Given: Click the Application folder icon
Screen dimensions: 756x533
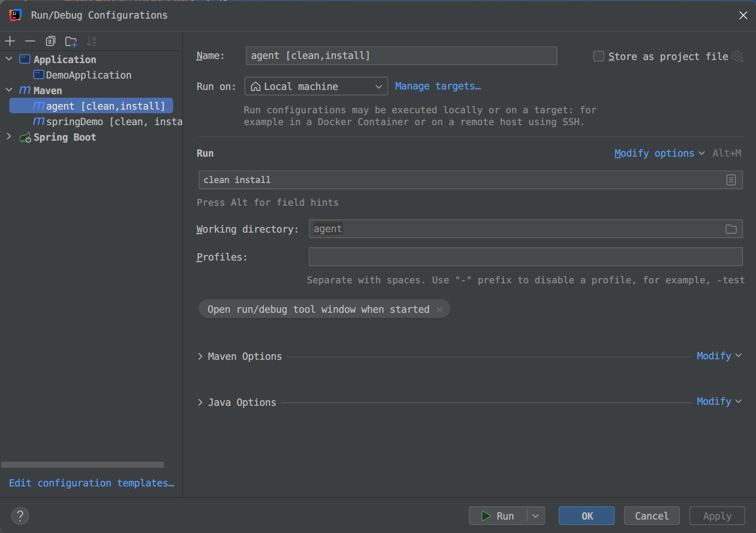Looking at the screenshot, I should (25, 59).
